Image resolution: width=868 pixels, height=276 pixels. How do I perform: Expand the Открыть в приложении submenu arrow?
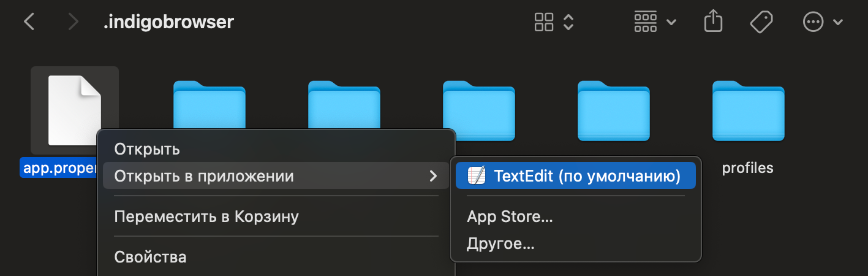pos(434,177)
